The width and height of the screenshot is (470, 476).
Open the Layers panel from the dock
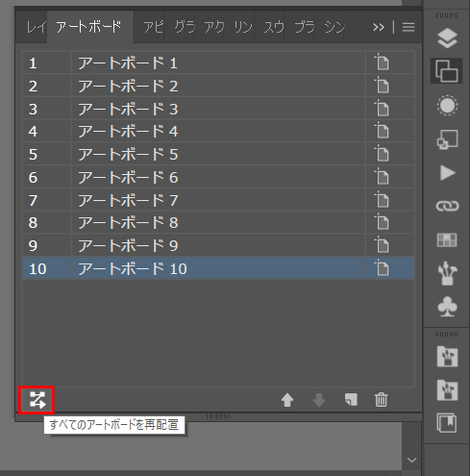coord(447,38)
